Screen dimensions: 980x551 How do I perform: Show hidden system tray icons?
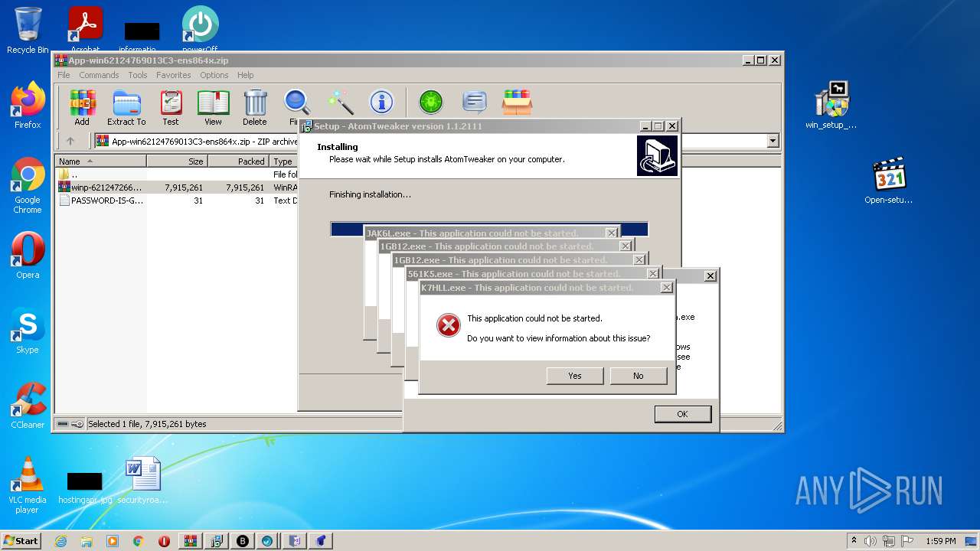[x=854, y=541]
